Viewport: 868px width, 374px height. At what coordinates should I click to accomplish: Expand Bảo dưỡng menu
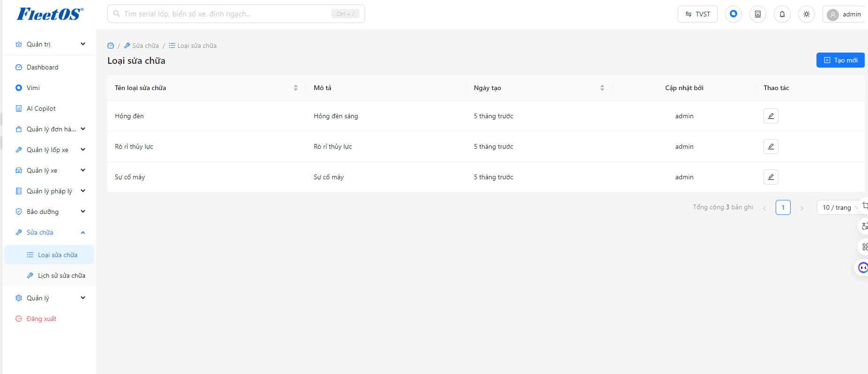pyautogui.click(x=49, y=212)
